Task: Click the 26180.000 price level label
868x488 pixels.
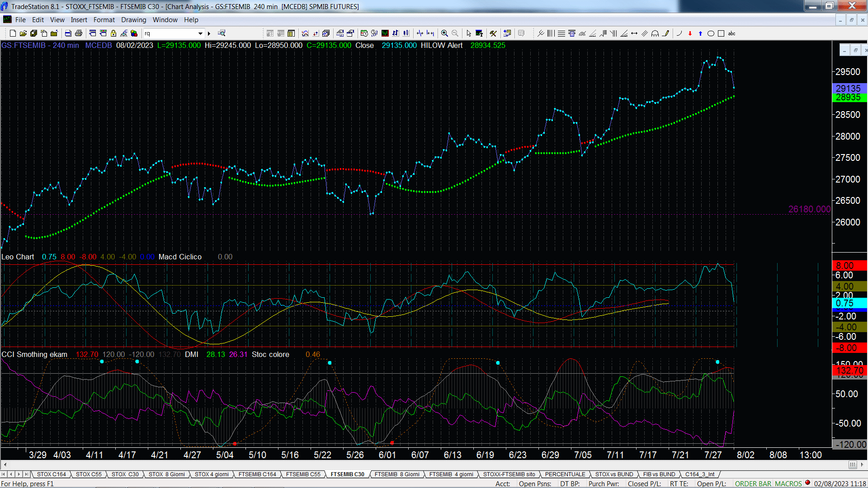Action: [x=809, y=209]
